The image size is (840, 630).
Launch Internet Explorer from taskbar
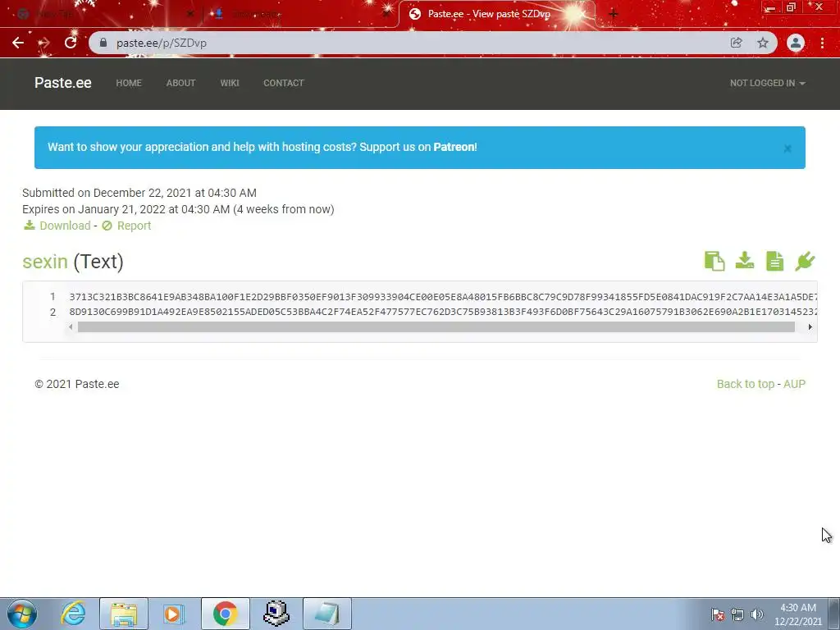point(73,614)
